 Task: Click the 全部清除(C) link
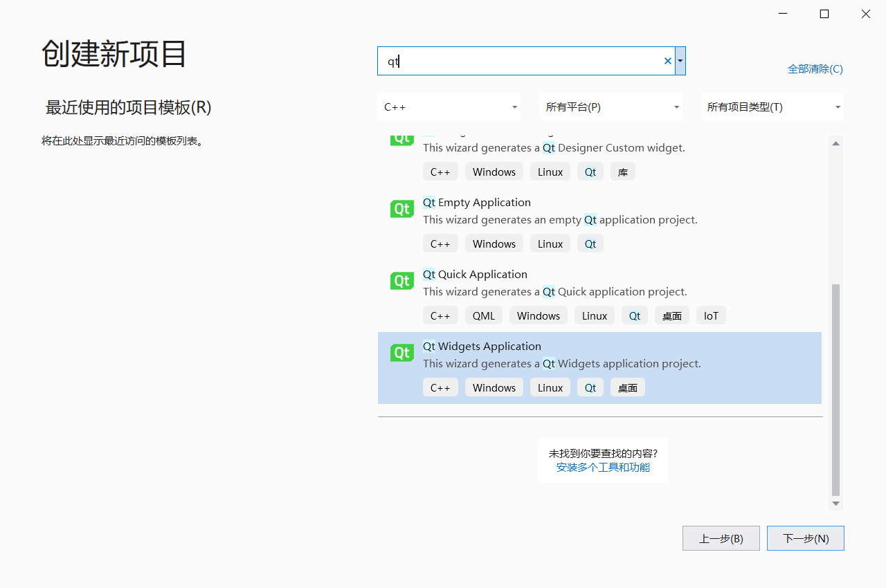(815, 69)
